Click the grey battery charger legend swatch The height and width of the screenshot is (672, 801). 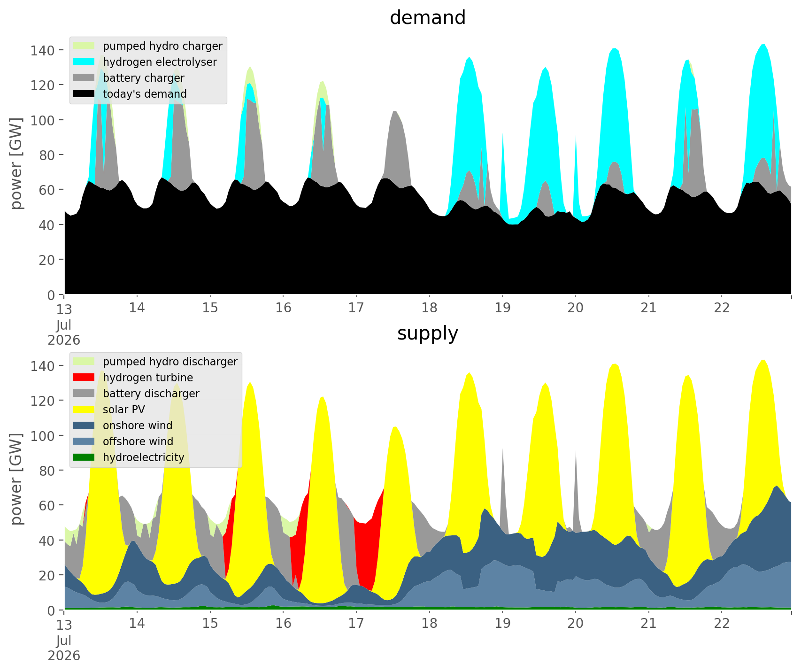[x=85, y=78]
